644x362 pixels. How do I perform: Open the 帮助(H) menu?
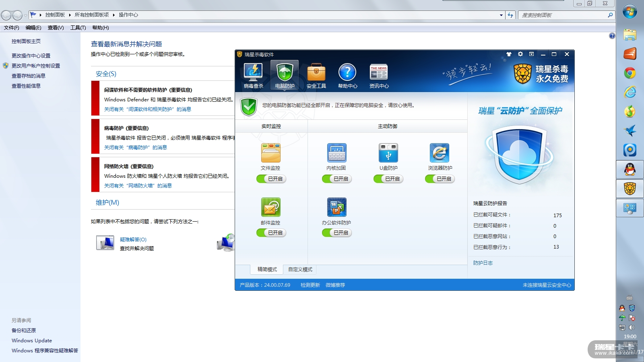click(x=101, y=28)
